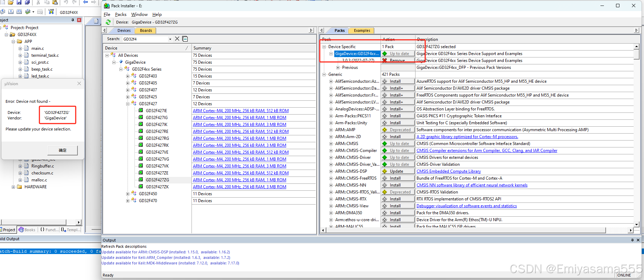Switch to the Books tab in µVision

(27, 229)
